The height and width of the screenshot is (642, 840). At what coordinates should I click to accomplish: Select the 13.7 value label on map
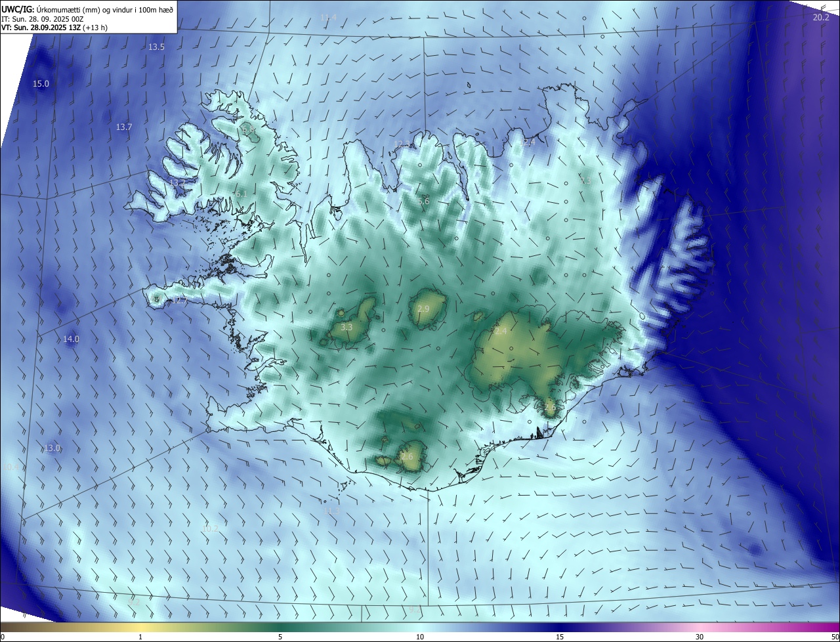coord(124,127)
